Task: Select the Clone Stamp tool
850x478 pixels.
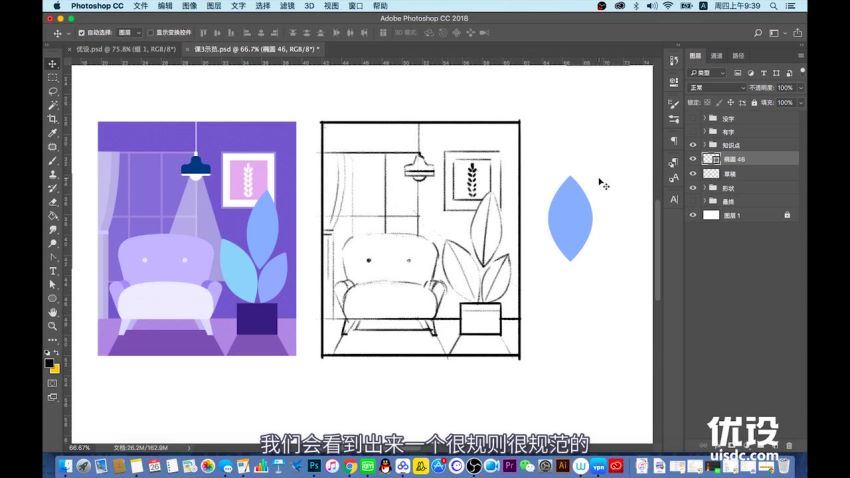Action: pos(53,175)
